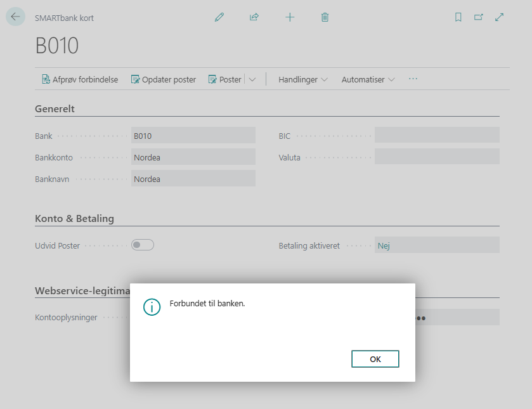Click the share icon in header
Viewport: 532px width, 409px height.
[x=254, y=18]
